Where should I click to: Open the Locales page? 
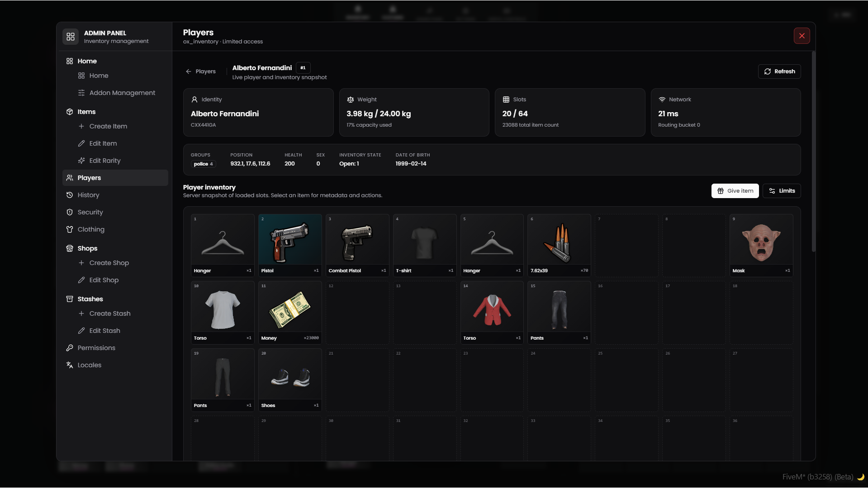tap(115, 365)
